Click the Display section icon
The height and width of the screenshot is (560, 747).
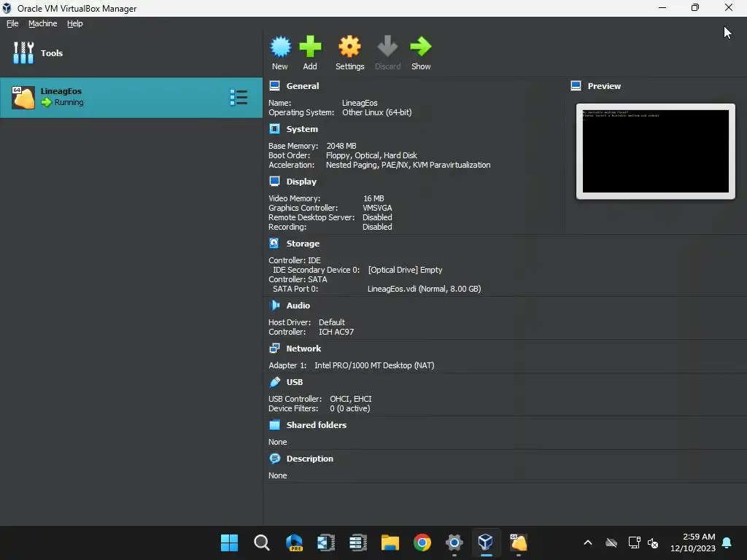274,181
